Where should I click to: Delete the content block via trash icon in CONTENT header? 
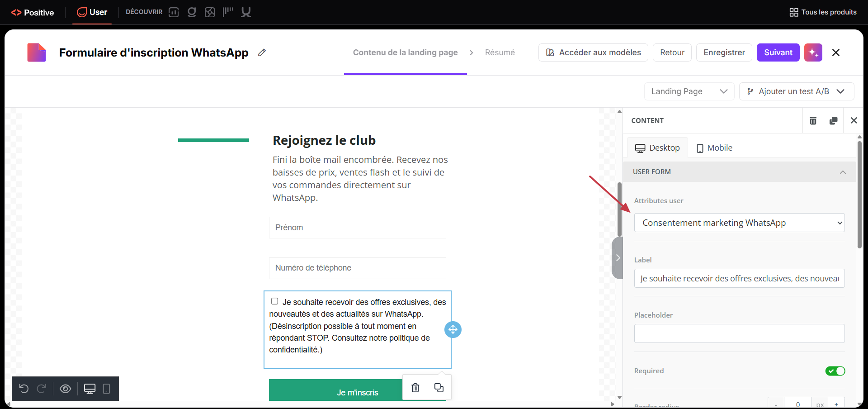[813, 120]
